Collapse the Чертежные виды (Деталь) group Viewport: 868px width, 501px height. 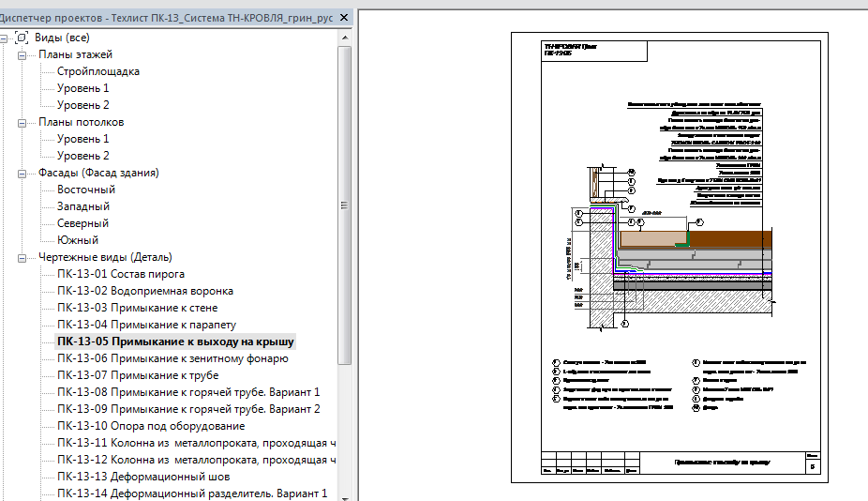[x=22, y=258]
